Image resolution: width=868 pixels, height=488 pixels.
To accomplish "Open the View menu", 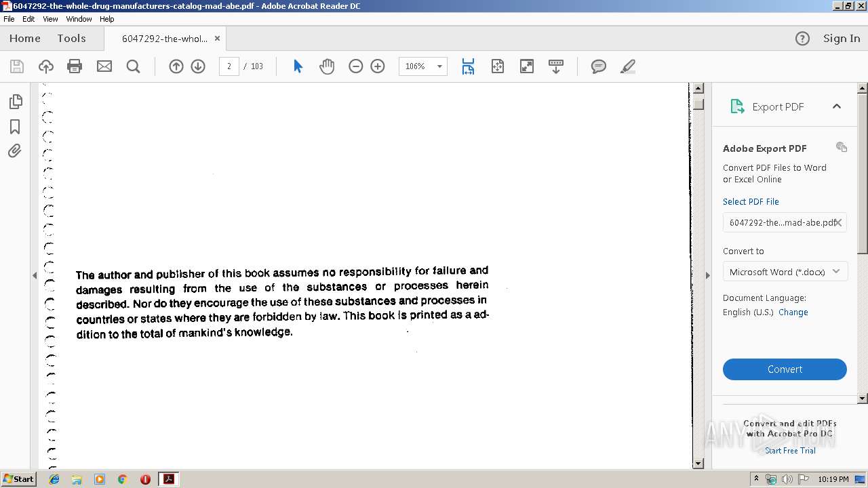I will click(x=50, y=19).
